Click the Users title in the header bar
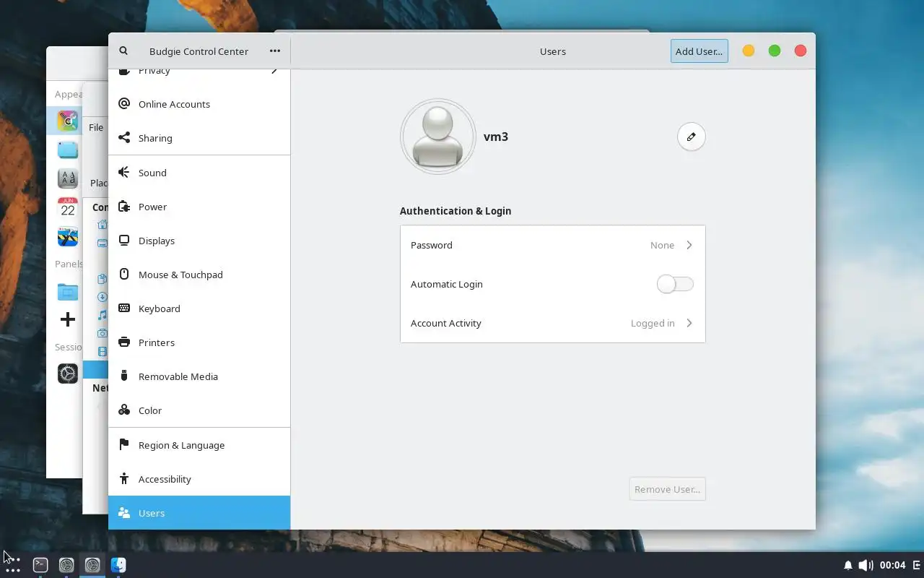924x578 pixels. 553,51
